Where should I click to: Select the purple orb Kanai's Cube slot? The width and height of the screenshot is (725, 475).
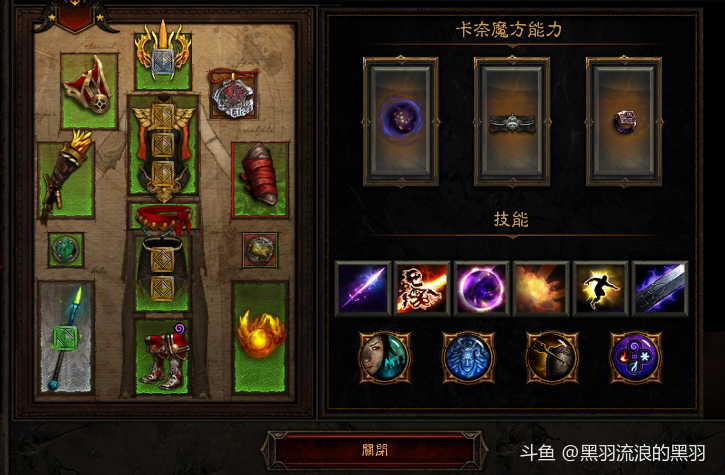(400, 121)
